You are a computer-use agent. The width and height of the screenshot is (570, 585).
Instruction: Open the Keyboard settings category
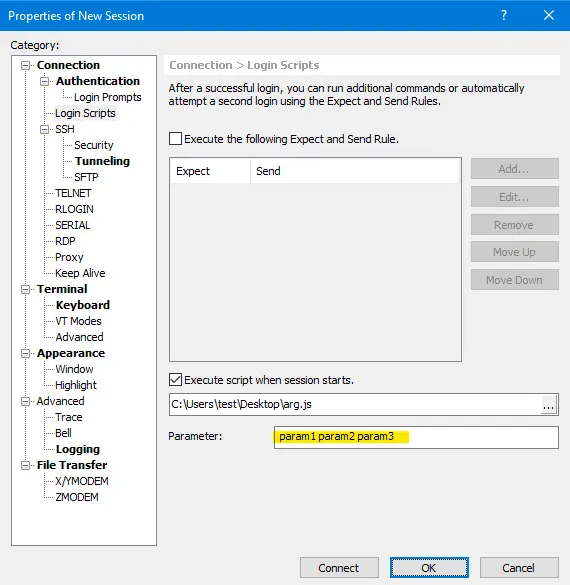(x=83, y=305)
